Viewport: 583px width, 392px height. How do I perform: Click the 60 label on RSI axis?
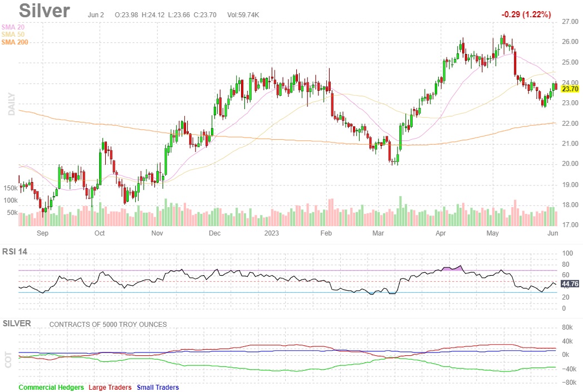tap(566, 275)
